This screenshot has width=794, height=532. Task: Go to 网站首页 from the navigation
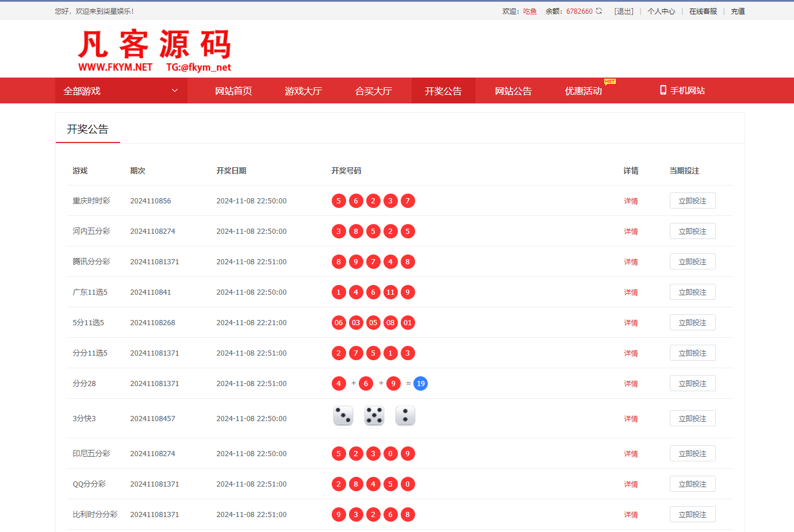(x=233, y=90)
